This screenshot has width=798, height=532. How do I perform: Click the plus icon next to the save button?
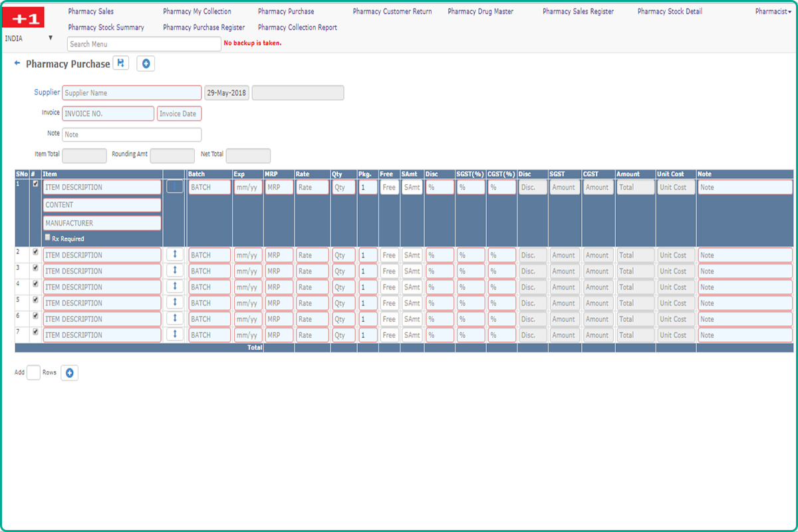(146, 64)
